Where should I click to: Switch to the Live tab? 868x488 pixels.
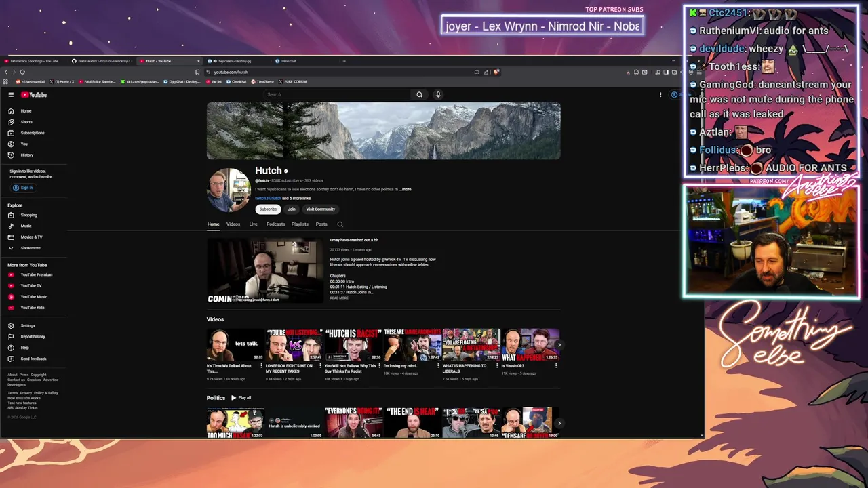pos(253,224)
